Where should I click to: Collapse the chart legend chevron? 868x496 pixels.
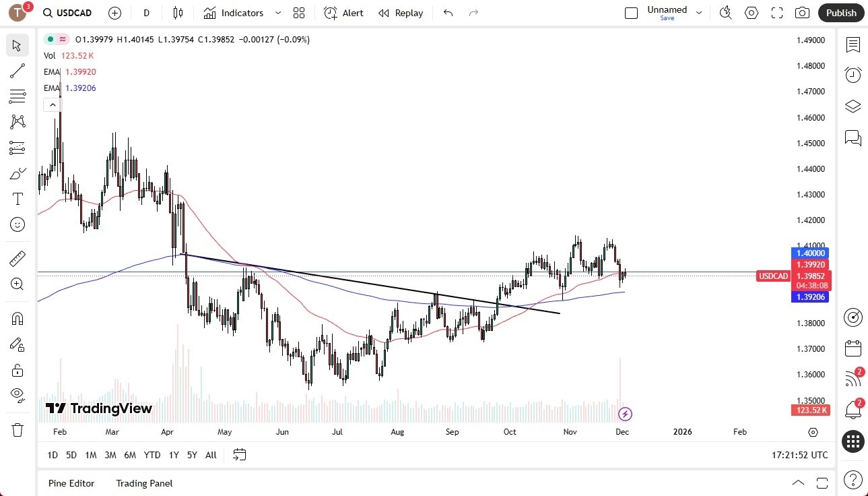click(x=53, y=104)
